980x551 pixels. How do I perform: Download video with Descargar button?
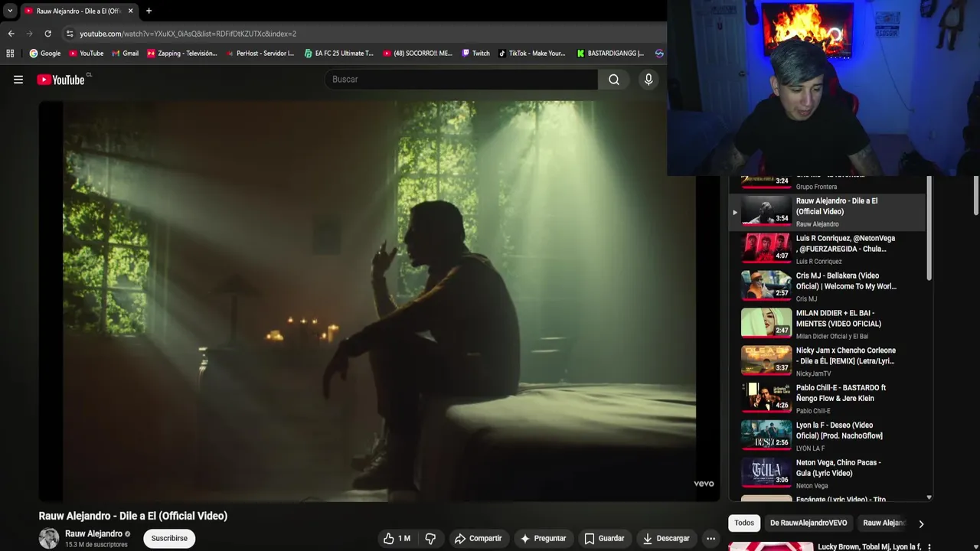pyautogui.click(x=666, y=539)
